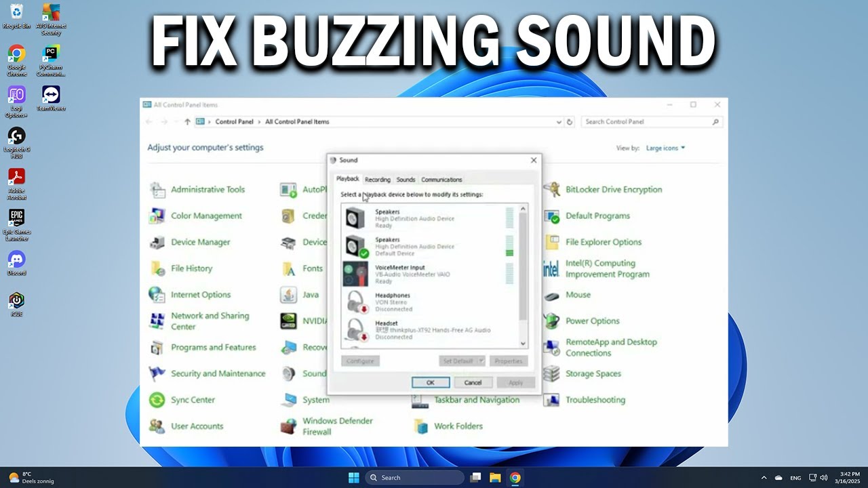Open the Logitech G HUB desktop icon
Screen dimensions: 868x488
16,143
